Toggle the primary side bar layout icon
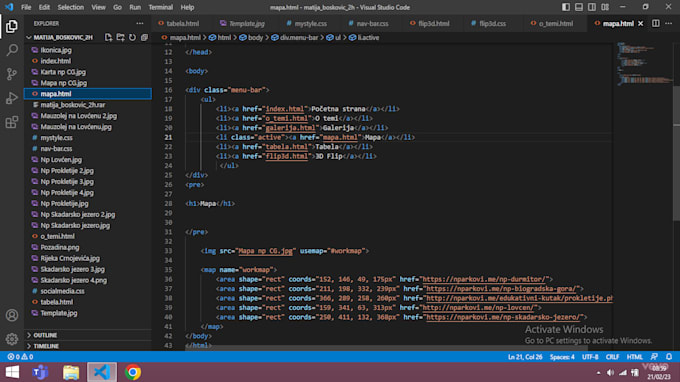Screen dimensions: 680x382 [x=566, y=7]
